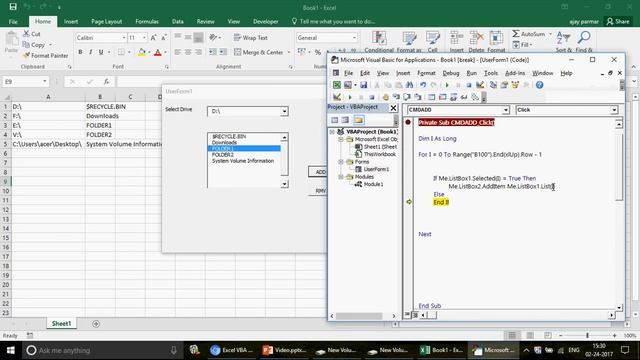Switch to Normal view in status bar
The image size is (640, 360).
512,335
